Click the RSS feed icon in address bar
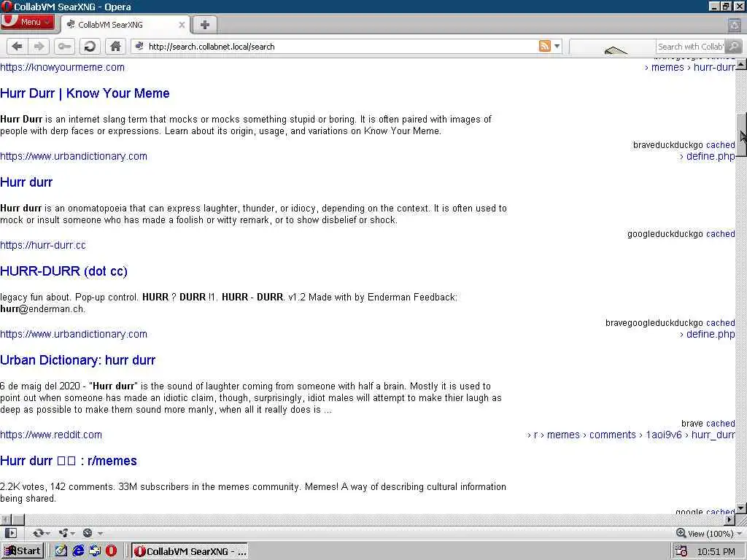This screenshot has height=560, width=747. click(544, 46)
